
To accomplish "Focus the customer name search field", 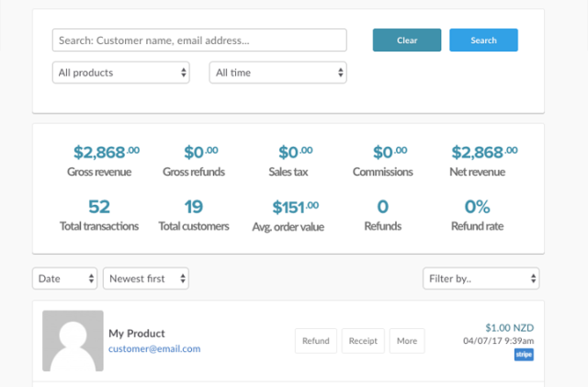I will point(199,40).
